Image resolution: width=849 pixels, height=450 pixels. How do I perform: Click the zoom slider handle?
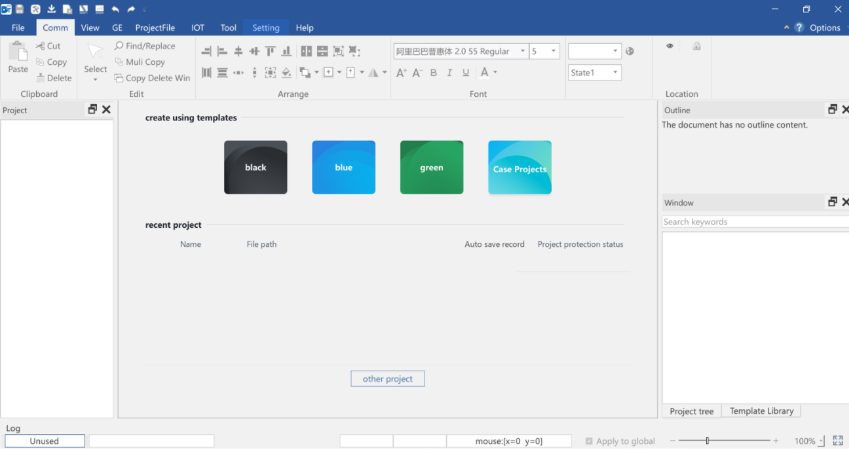click(x=707, y=441)
